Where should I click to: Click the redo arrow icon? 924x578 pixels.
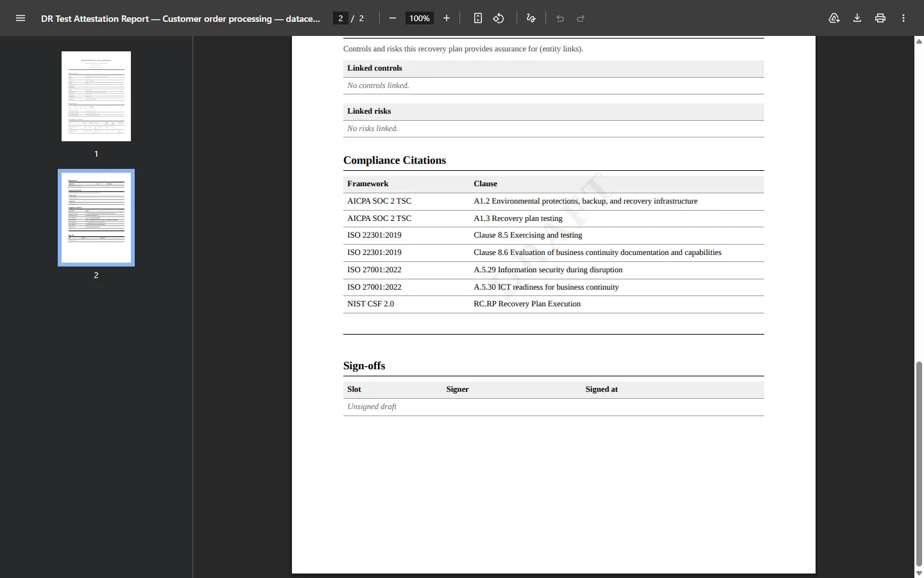point(581,18)
